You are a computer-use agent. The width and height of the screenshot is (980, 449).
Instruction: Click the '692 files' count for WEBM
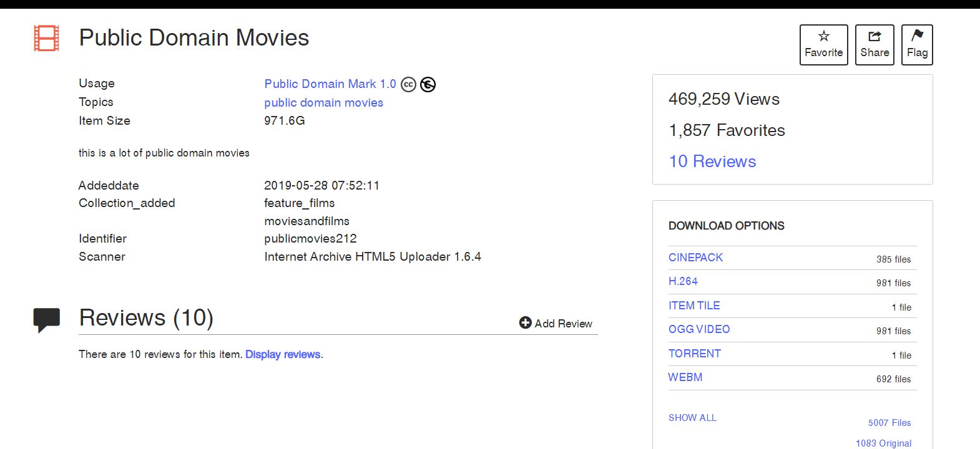click(x=894, y=379)
